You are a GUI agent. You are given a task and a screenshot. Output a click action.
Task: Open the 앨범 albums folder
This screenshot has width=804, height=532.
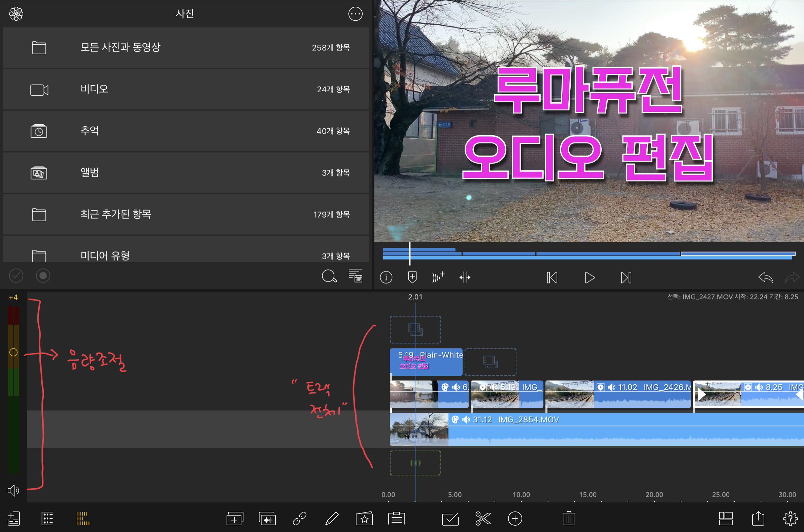(186, 173)
